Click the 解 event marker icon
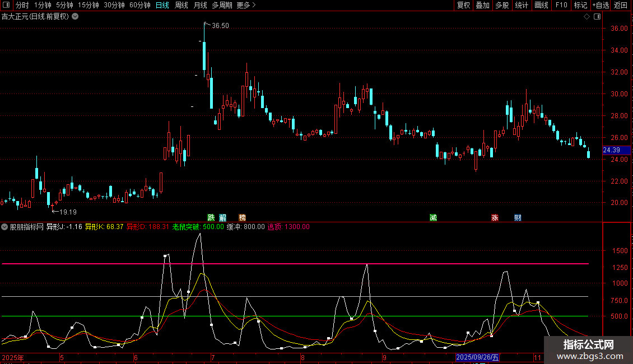Image resolution: width=633 pixels, height=364 pixels. pos(223,218)
